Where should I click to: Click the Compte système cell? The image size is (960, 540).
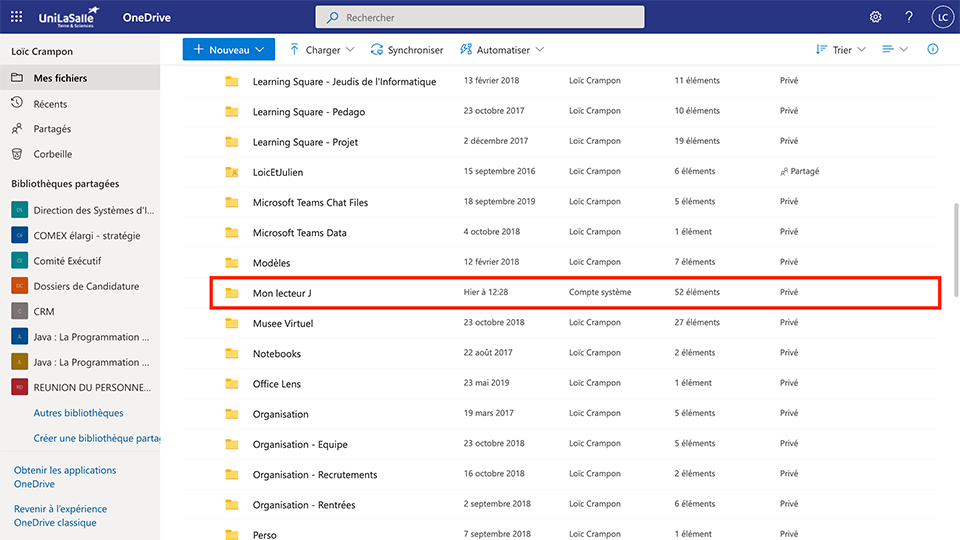[599, 292]
